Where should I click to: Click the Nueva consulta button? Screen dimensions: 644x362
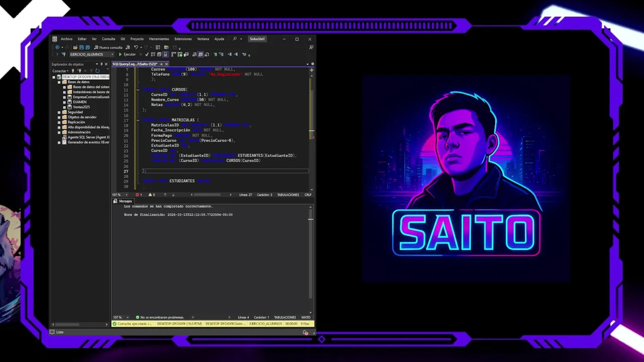pos(108,47)
